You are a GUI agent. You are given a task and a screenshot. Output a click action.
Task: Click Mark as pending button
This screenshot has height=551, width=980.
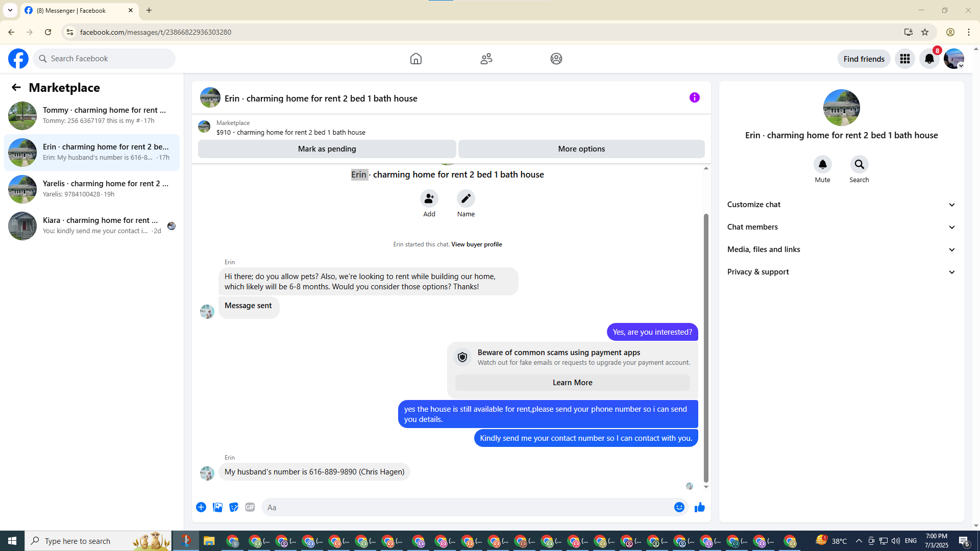coord(327,149)
